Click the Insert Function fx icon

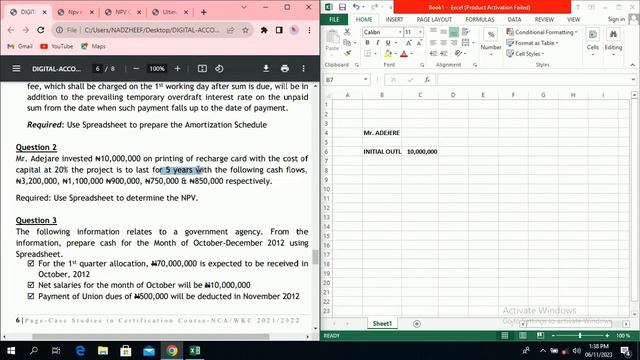(x=427, y=80)
